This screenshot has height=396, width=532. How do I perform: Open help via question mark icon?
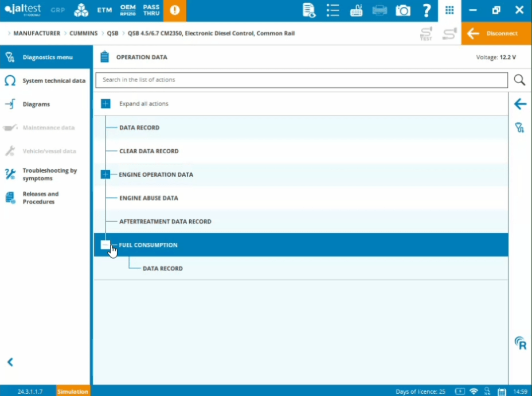(x=426, y=10)
